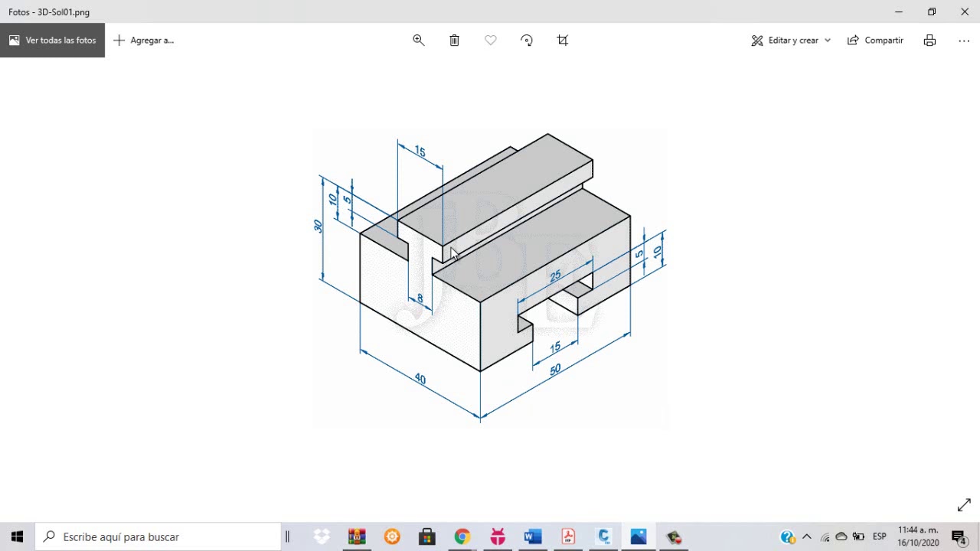The image size is (980, 551).
Task: Switch to Photos app taskbar icon
Action: pos(639,536)
